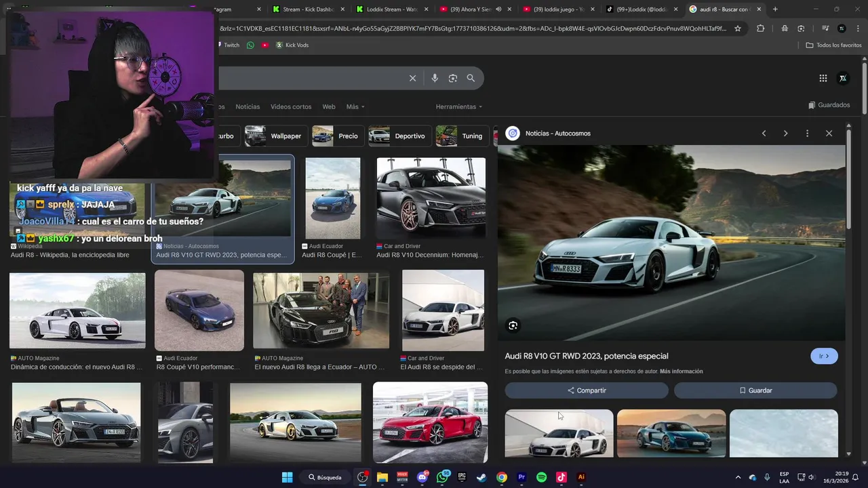Bookmark this page with the star icon

(x=738, y=28)
